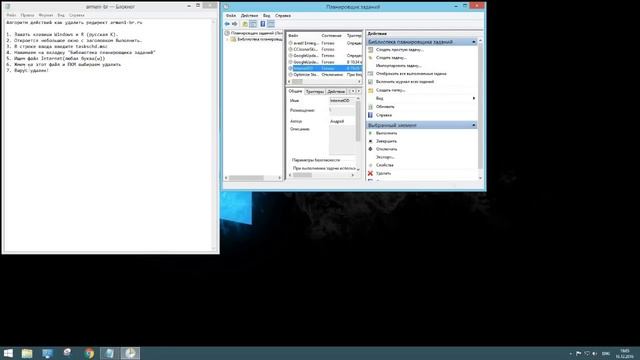
Task: Expand the Вид submenu in Actions pane
Action: pos(474,98)
